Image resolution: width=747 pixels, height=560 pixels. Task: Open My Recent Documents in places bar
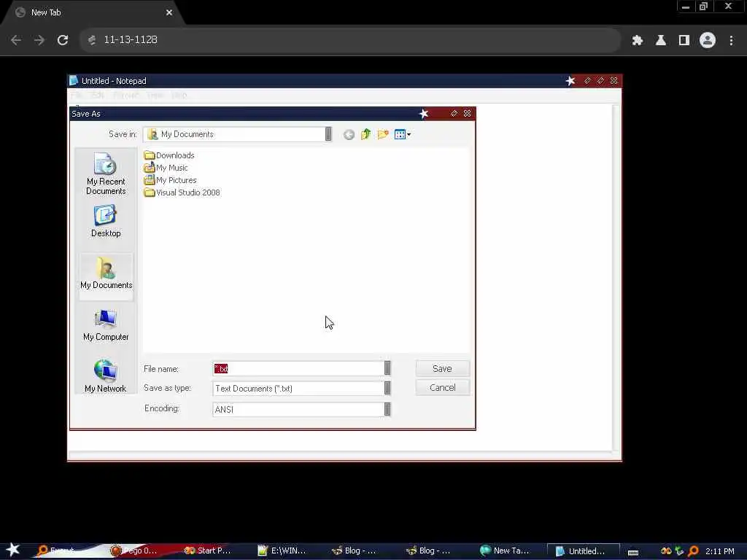click(x=106, y=174)
